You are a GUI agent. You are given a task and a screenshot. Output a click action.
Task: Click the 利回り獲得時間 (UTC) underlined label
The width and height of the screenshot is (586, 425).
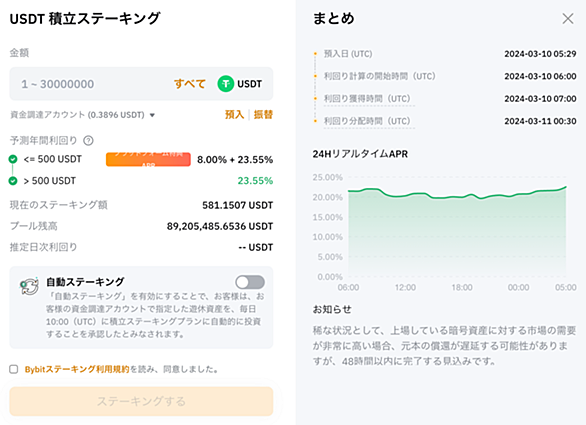click(367, 99)
